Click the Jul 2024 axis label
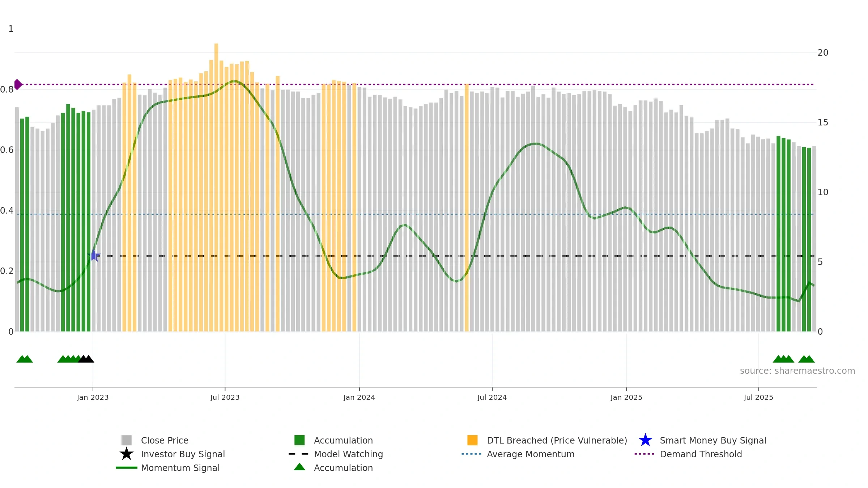 [492, 397]
